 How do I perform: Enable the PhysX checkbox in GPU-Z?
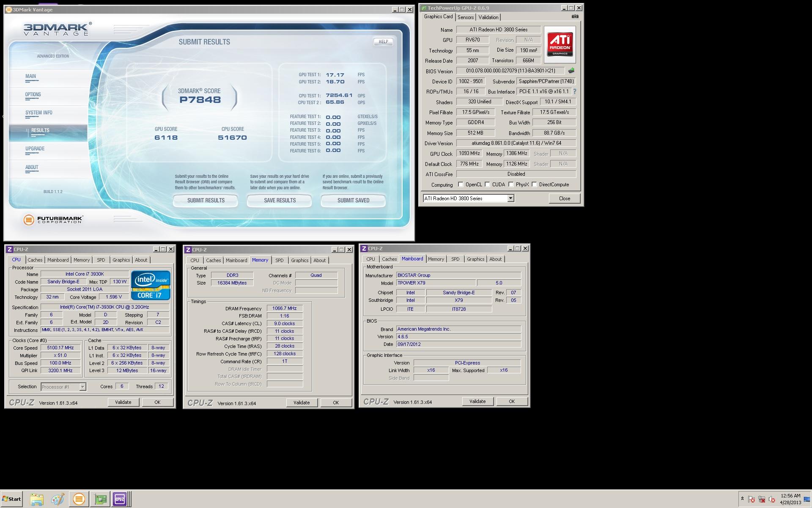pos(511,184)
